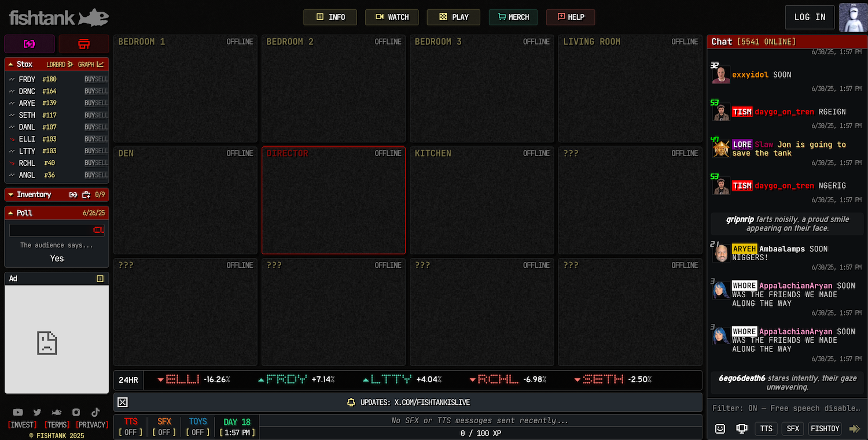The width and height of the screenshot is (868, 440).
Task: Open Slaw's gold emblem avatar
Action: coord(721,149)
